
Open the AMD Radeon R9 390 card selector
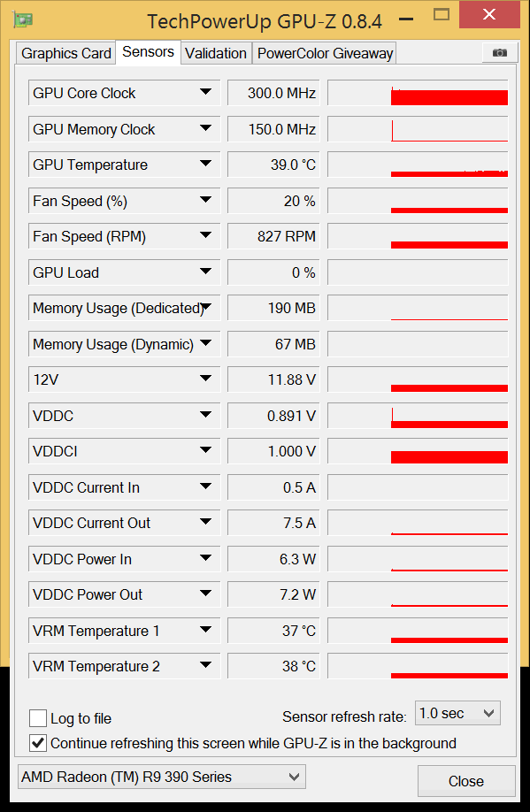[161, 777]
